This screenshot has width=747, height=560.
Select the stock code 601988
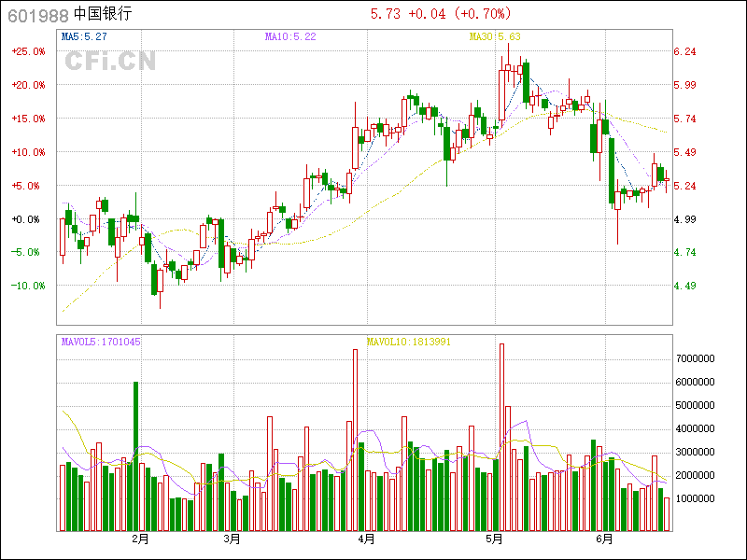37,14
